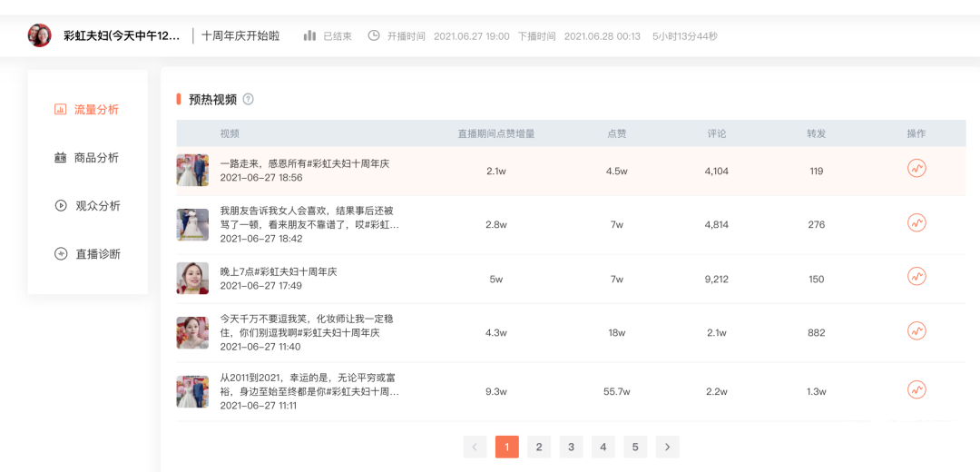Click the clock icon beside 开播时间

[374, 35]
